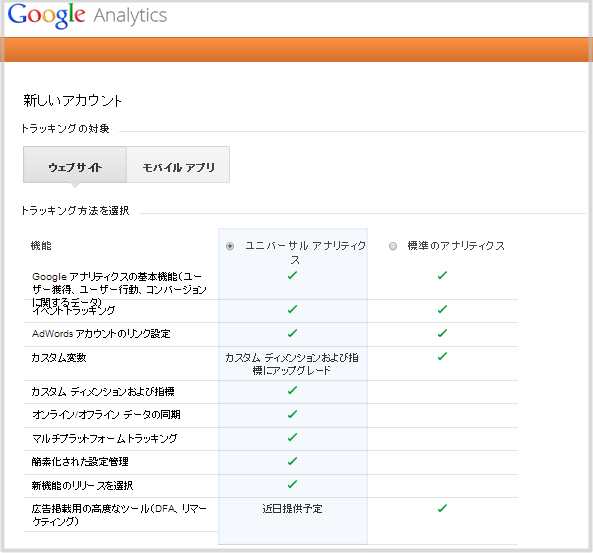Click checkmark in マルチプラットフォーム トラッキング row

tap(292, 437)
